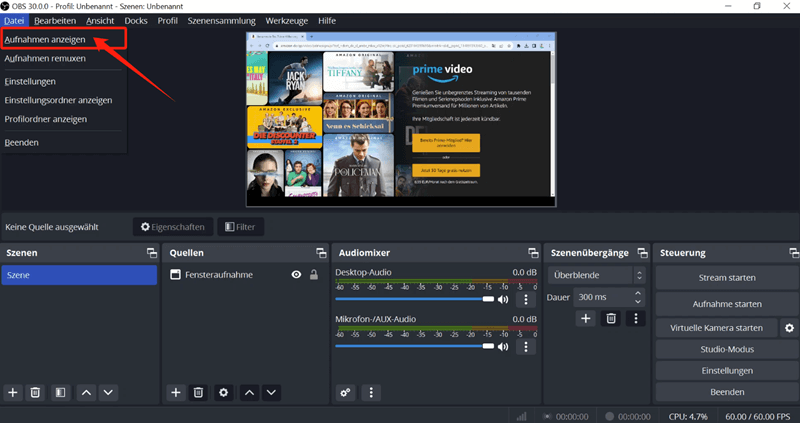Choose Aufnahmen anzeigen from Datei menu
The width and height of the screenshot is (800, 423).
tap(63, 39)
